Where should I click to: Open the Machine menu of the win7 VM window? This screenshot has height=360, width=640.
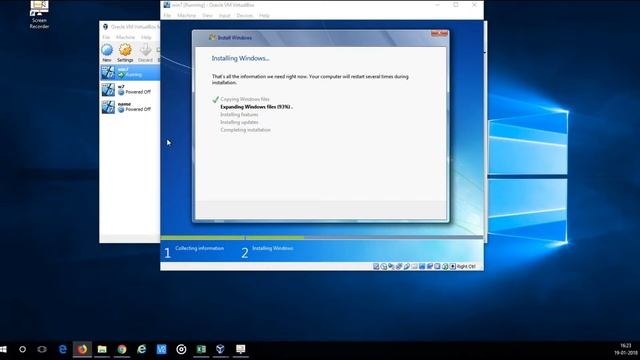point(187,16)
